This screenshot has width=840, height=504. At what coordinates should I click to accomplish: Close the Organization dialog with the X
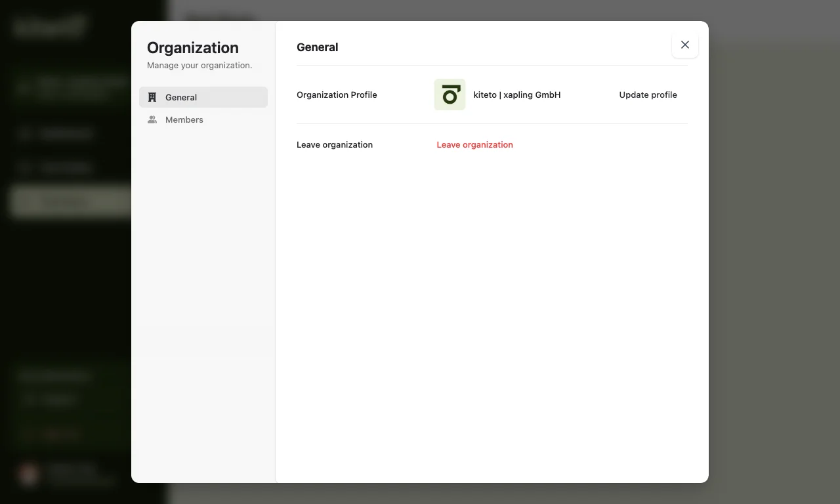tap(684, 45)
